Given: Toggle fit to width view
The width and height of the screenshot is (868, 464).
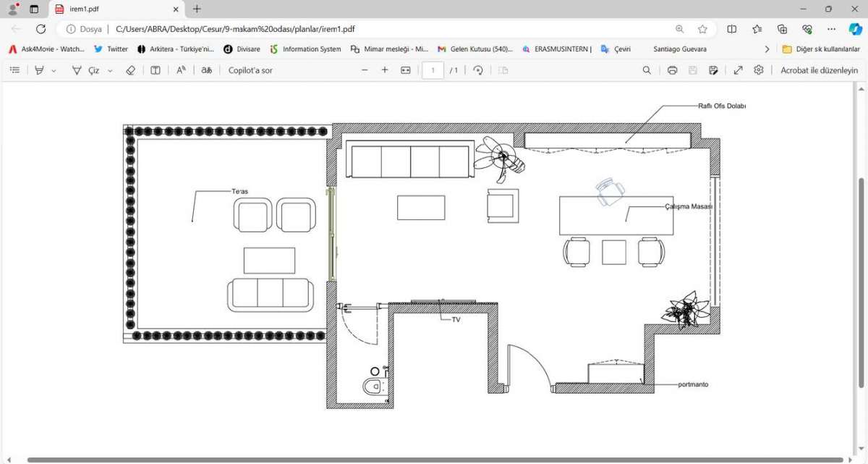Looking at the screenshot, I should pyautogui.click(x=406, y=70).
